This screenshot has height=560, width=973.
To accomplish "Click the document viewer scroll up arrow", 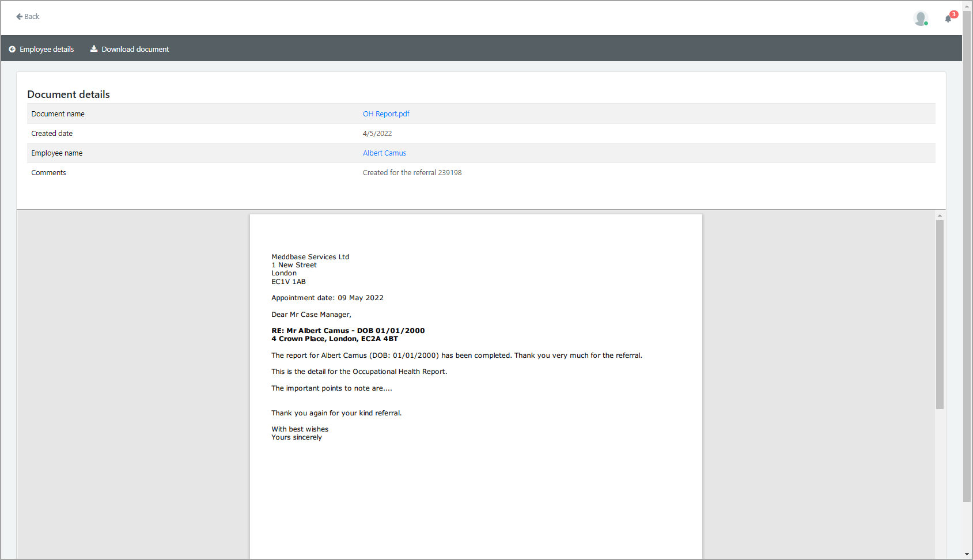I will tap(940, 215).
